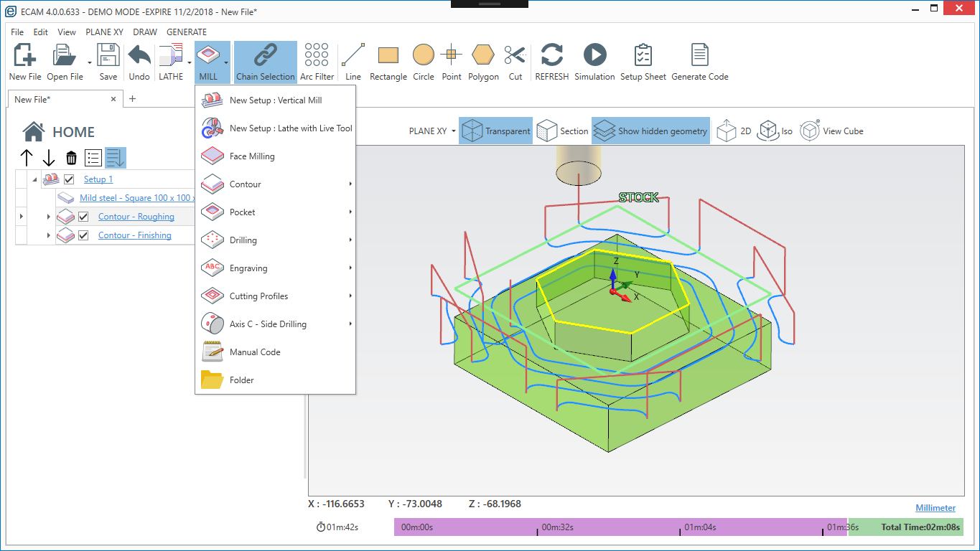Use the Cut tool
The image size is (980, 551).
tap(515, 61)
